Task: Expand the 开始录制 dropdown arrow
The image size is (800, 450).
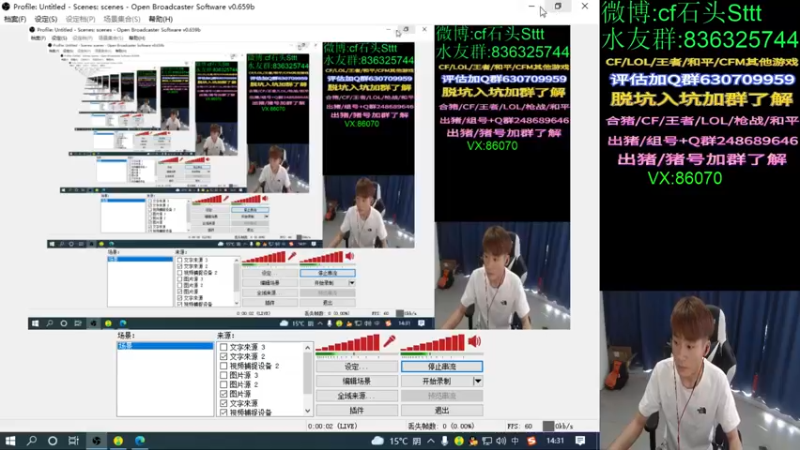Action: point(478,381)
